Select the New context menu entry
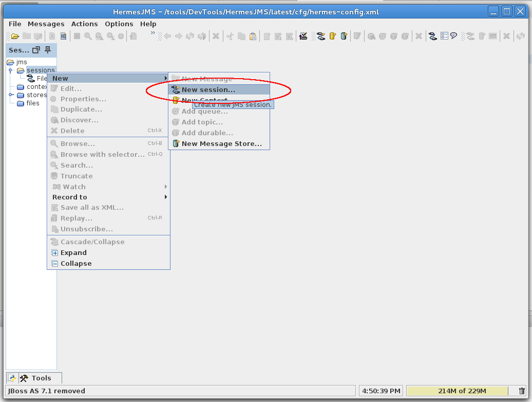 point(219,100)
